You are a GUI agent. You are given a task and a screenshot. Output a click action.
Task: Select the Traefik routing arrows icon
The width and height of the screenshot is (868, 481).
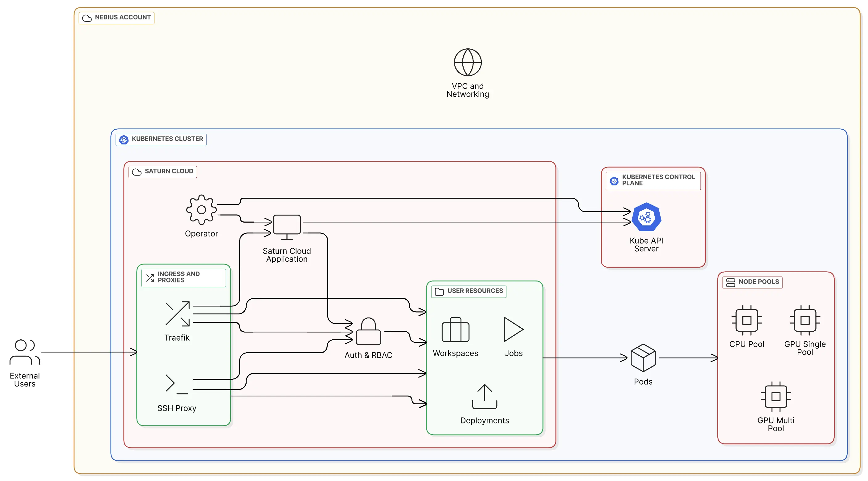[178, 314]
